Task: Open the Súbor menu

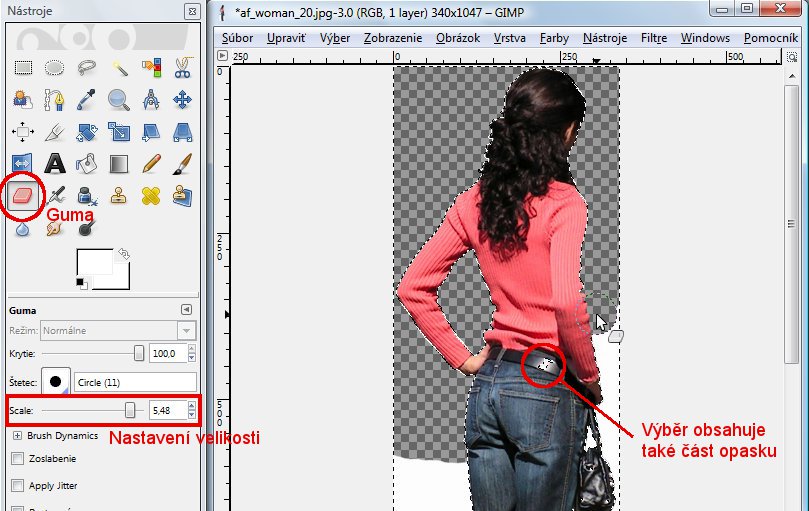Action: [237, 38]
